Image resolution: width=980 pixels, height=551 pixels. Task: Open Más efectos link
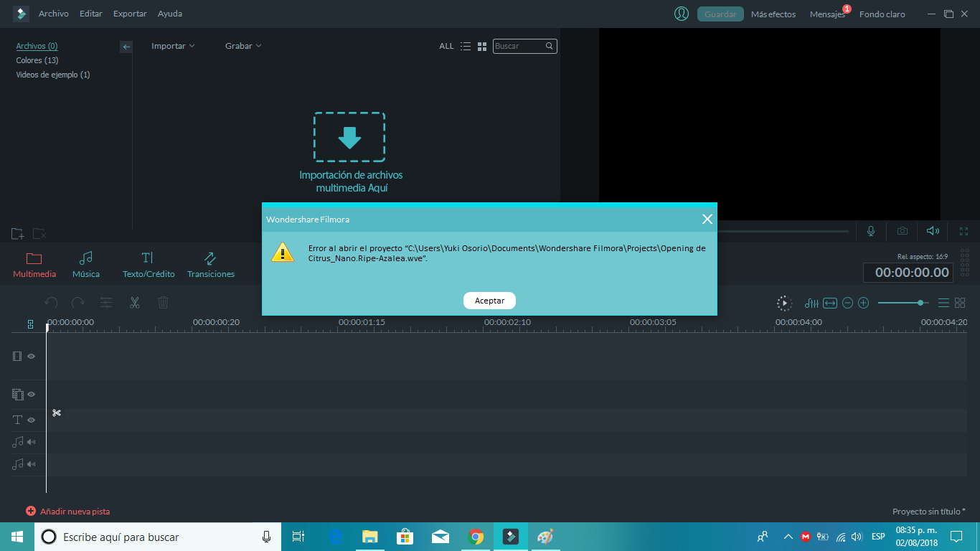click(x=773, y=14)
